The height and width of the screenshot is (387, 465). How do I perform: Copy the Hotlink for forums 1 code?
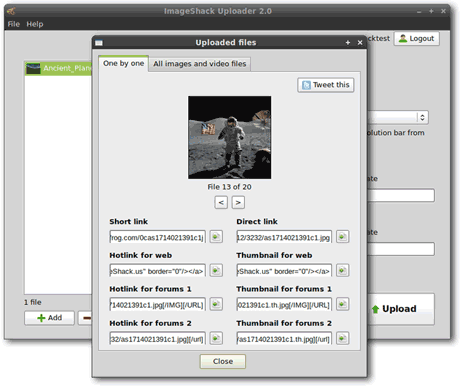point(216,304)
